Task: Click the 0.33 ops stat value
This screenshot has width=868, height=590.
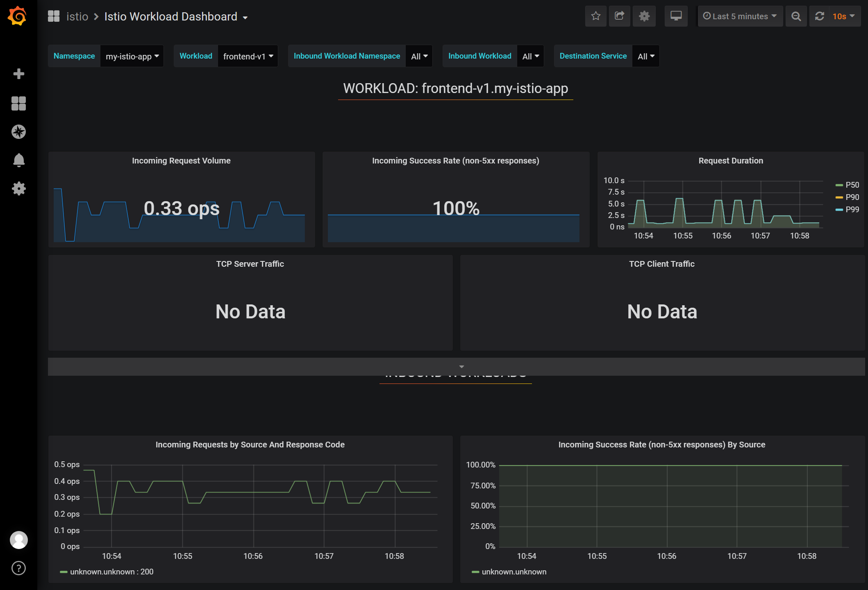Action: (x=182, y=209)
